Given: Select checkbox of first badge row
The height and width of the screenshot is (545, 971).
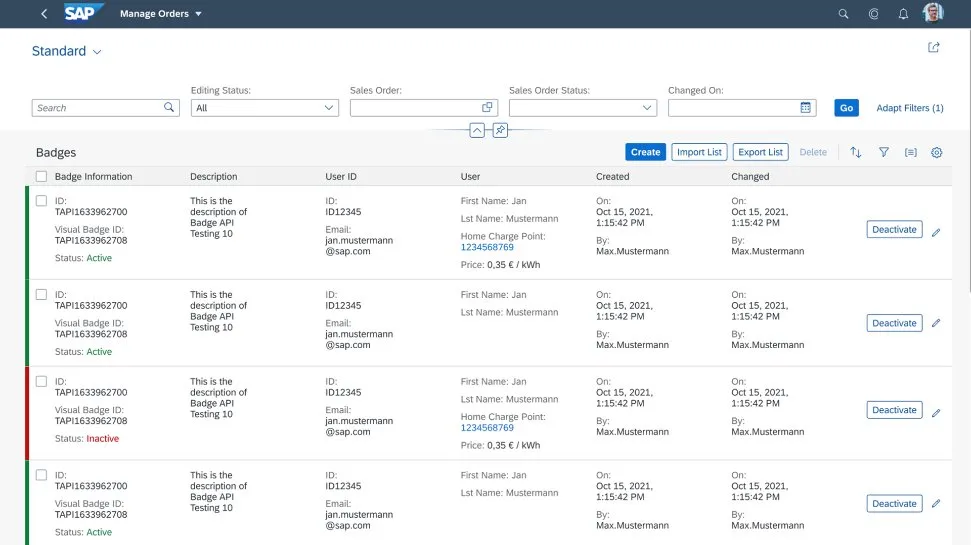Looking at the screenshot, I should point(41,201).
